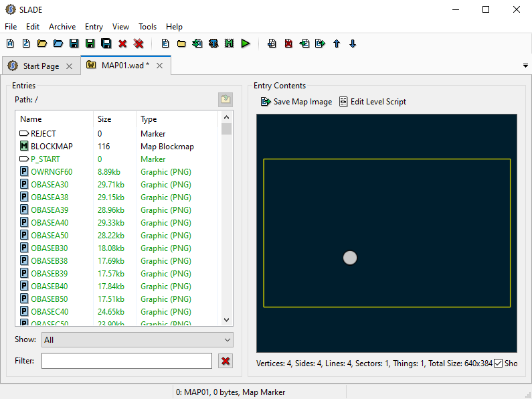Click the Delete entry red icon
532x399 pixels.
(288, 44)
